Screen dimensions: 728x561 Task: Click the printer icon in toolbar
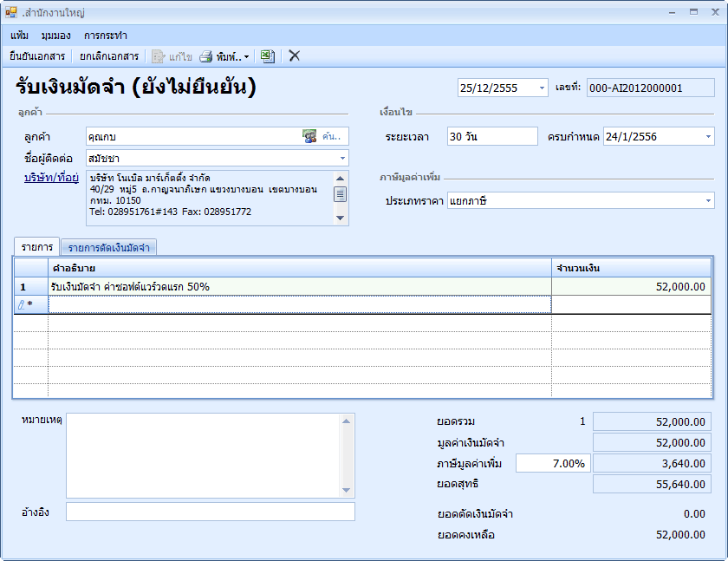pos(206,56)
